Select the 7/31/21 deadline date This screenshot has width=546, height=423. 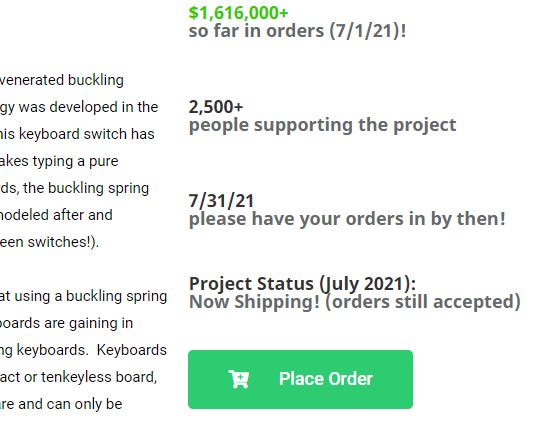221,201
